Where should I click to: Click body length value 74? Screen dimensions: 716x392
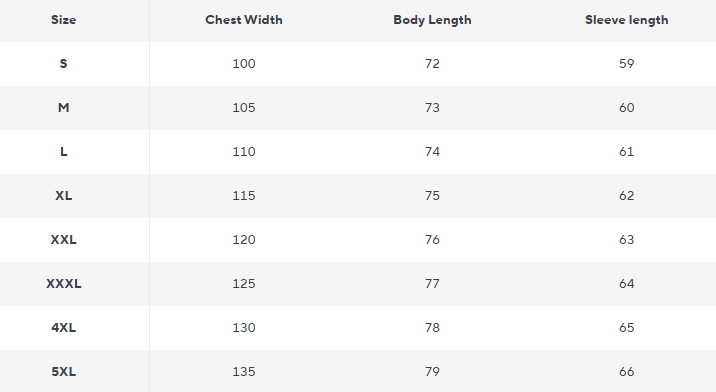[432, 152]
